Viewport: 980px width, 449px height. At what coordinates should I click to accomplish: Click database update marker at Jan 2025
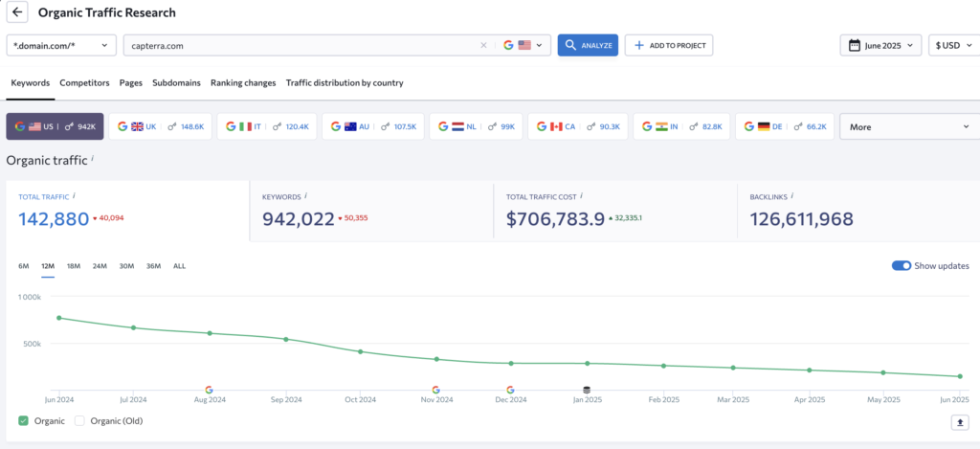(x=587, y=390)
